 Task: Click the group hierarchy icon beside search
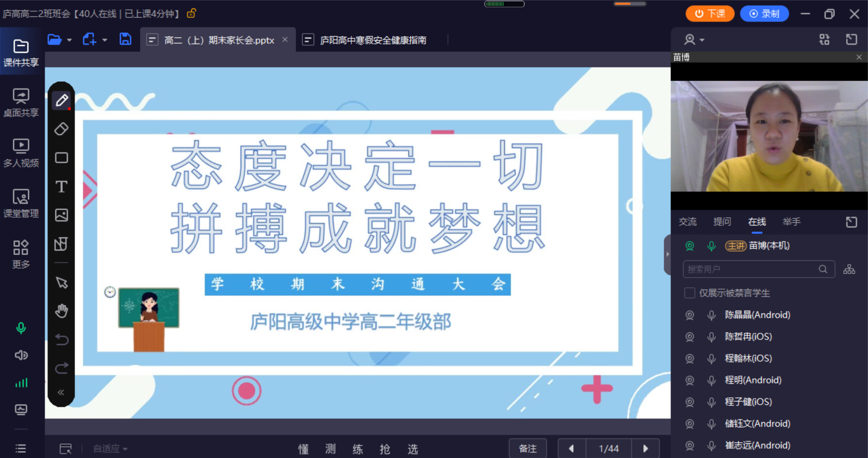[849, 270]
